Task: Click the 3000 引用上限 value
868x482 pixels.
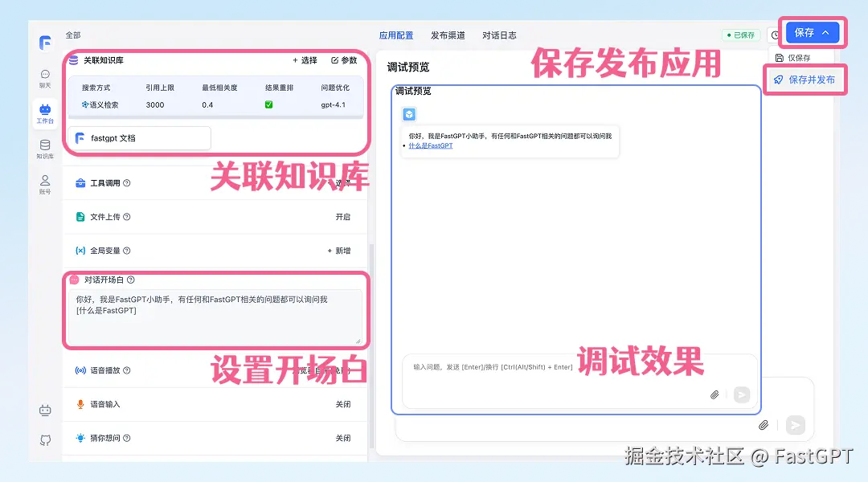Action: (155, 104)
